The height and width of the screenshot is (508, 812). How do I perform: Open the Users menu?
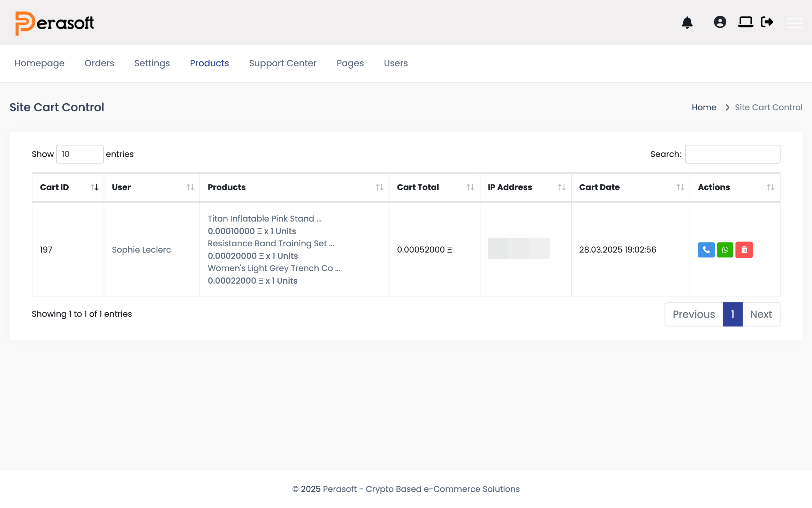(x=396, y=63)
